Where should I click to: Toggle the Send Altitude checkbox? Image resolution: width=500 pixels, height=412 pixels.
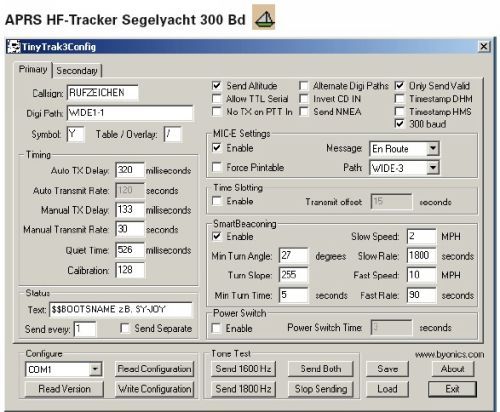(x=217, y=86)
